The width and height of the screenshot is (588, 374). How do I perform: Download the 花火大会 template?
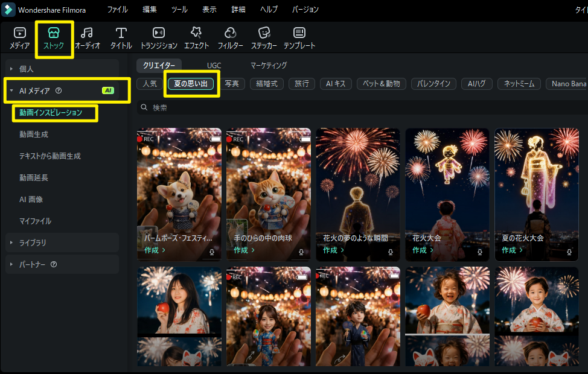tap(479, 252)
